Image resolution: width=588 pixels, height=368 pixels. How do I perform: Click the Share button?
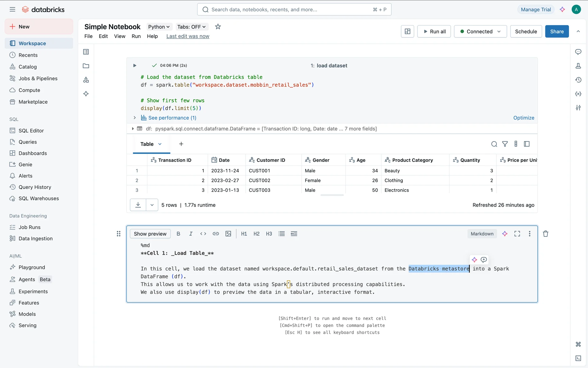pos(556,31)
